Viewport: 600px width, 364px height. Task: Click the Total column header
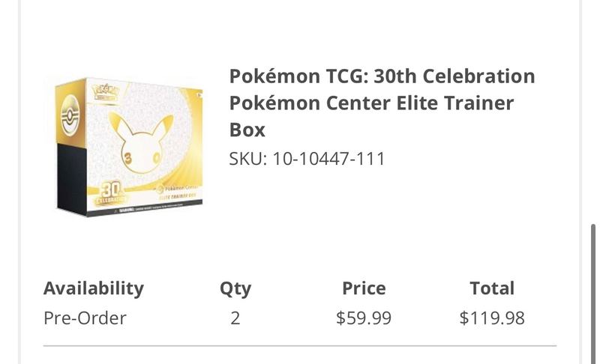tap(492, 288)
